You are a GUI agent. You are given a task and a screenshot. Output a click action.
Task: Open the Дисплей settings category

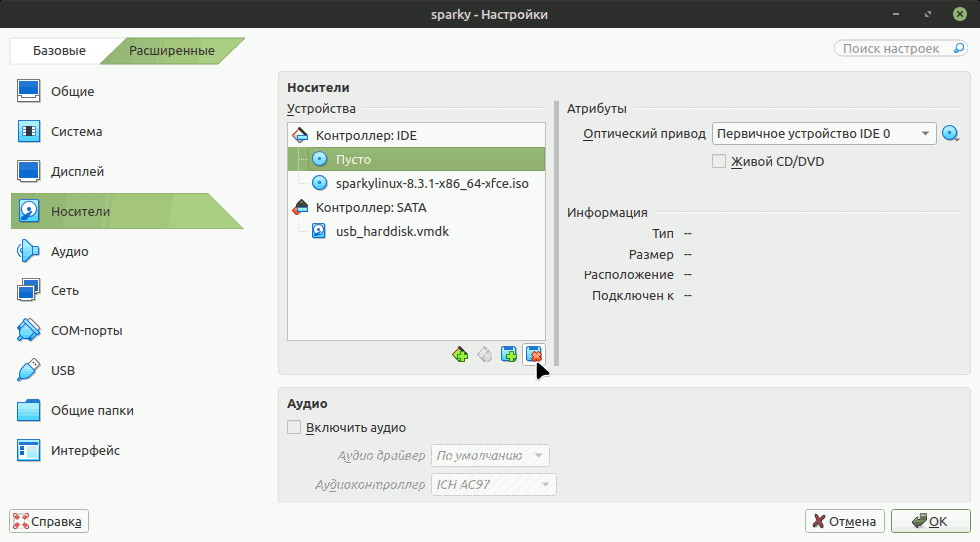pyautogui.click(x=127, y=171)
